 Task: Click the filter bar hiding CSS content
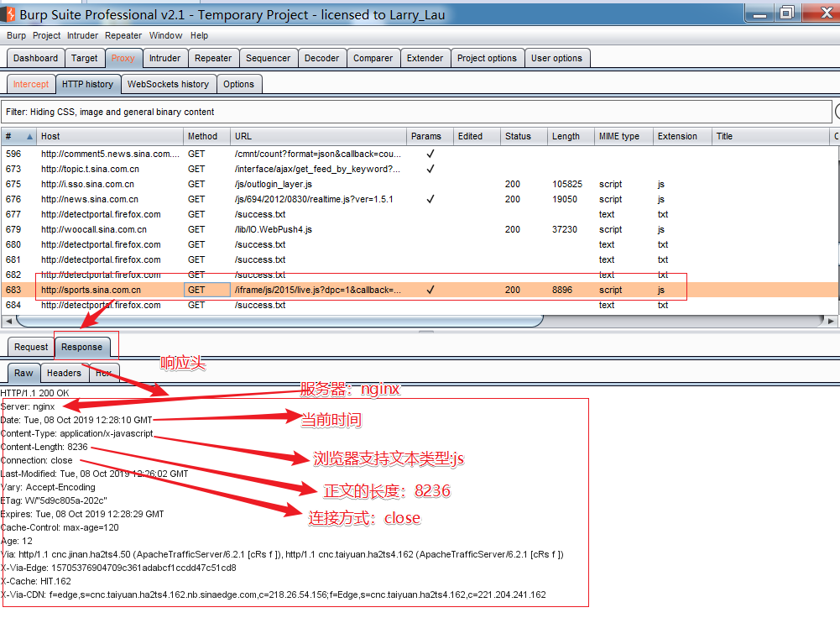415,112
